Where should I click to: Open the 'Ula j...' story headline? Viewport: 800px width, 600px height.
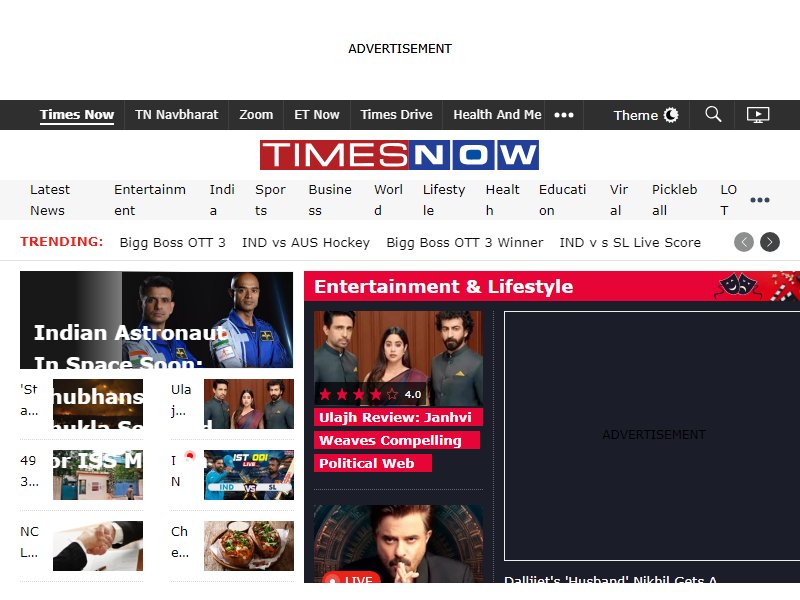coord(181,400)
